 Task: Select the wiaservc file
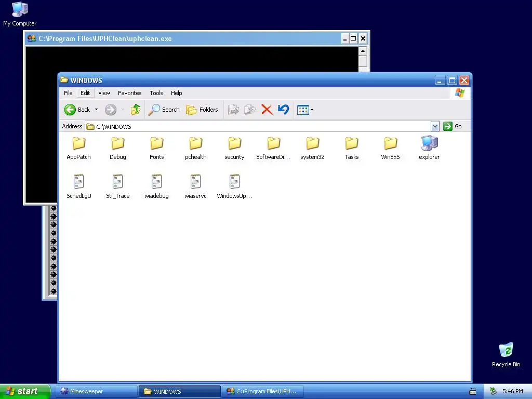[195, 187]
